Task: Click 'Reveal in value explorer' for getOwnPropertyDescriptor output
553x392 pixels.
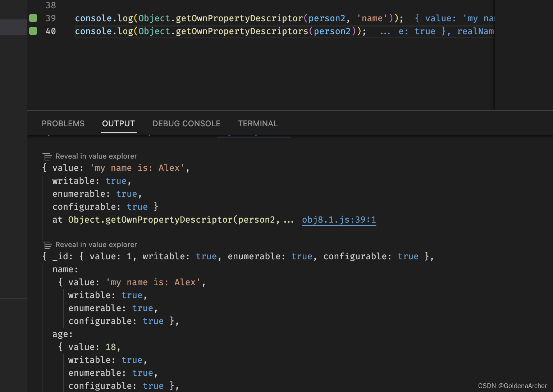Action: 96,156
